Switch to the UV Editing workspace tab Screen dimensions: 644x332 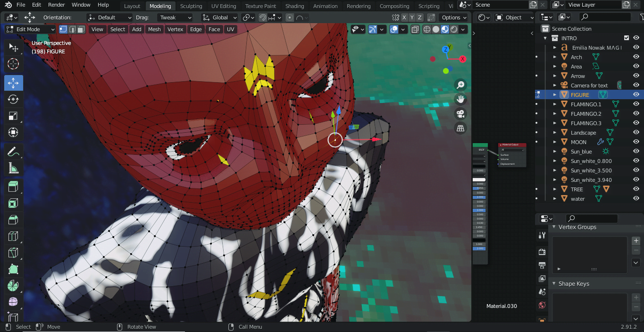tap(224, 6)
